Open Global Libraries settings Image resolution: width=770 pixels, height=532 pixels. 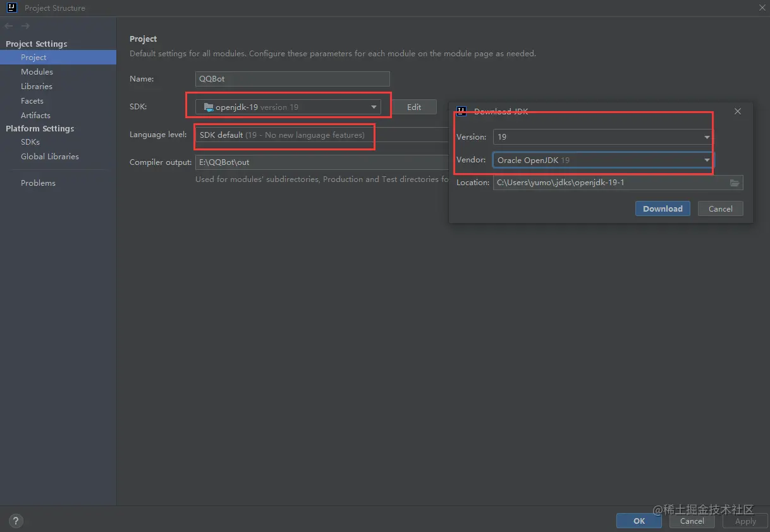point(50,157)
